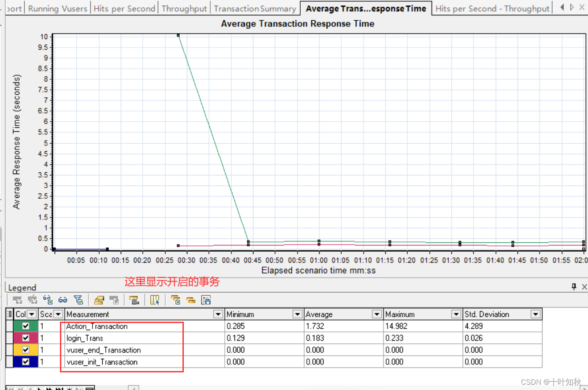
Task: Click the 1.732 average value cell
Action: [344, 326]
